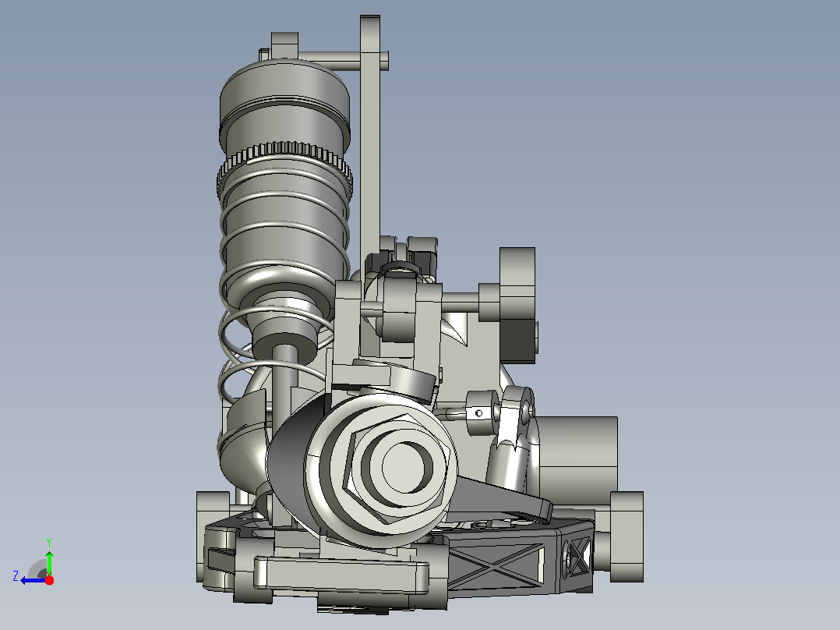The width and height of the screenshot is (840, 630).
Task: Select the shock absorber's top reservoir cap
Action: click(x=284, y=97)
